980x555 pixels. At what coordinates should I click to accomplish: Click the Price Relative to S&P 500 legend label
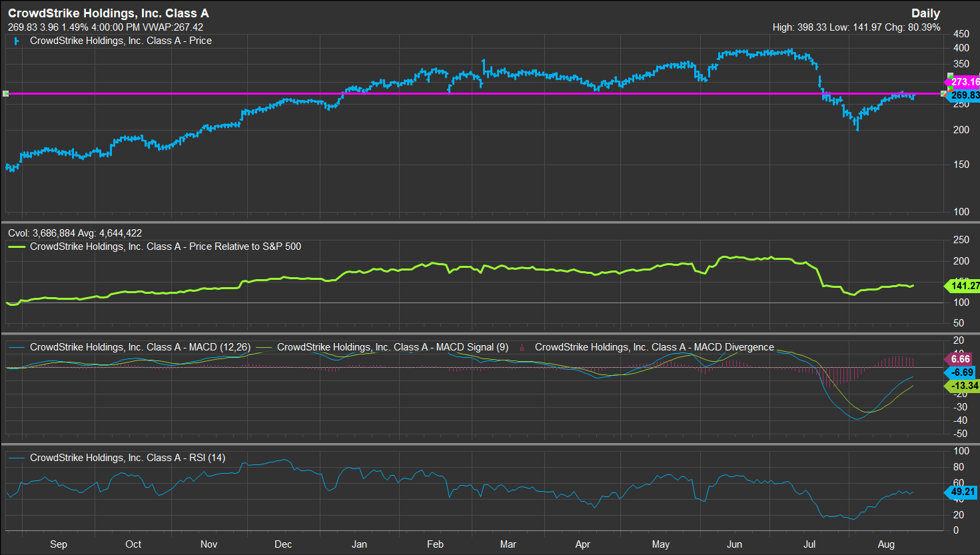point(165,247)
